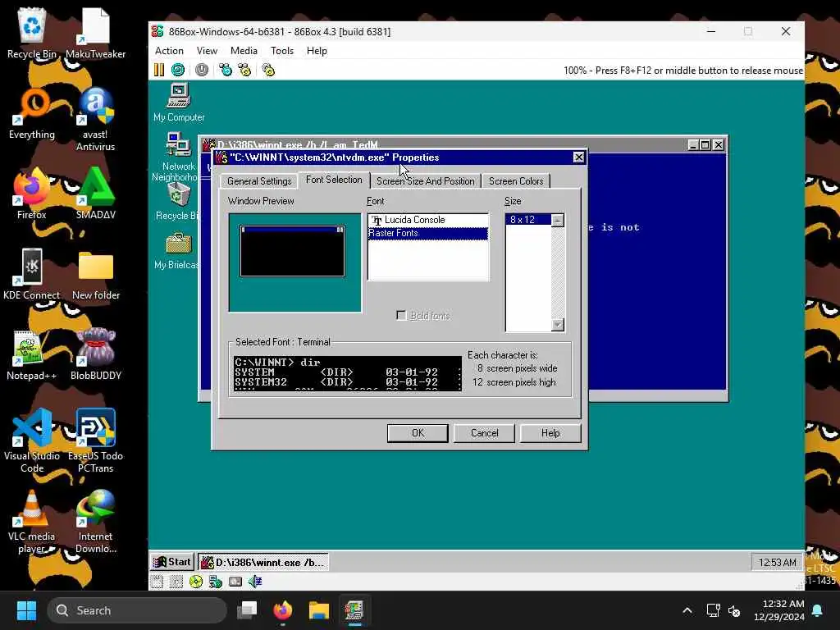Select VLC media player desktop icon
Image resolution: width=840 pixels, height=630 pixels.
pos(32,521)
